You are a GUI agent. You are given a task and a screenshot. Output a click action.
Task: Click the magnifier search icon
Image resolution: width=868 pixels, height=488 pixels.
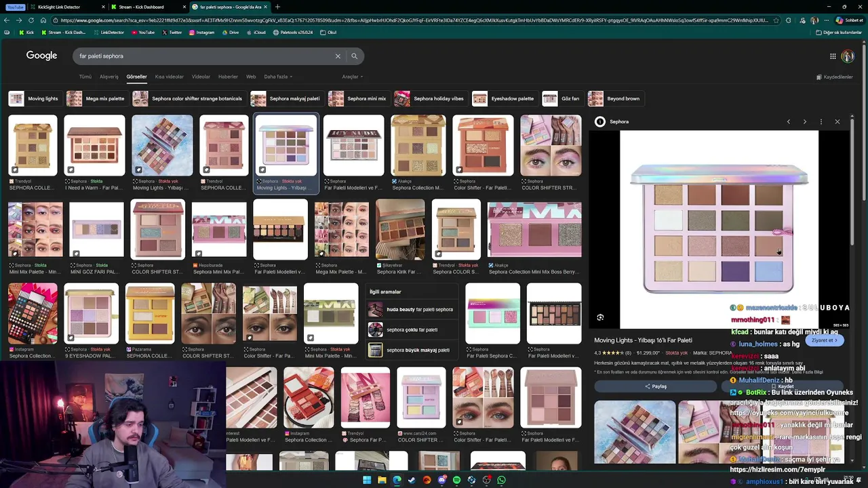354,56
